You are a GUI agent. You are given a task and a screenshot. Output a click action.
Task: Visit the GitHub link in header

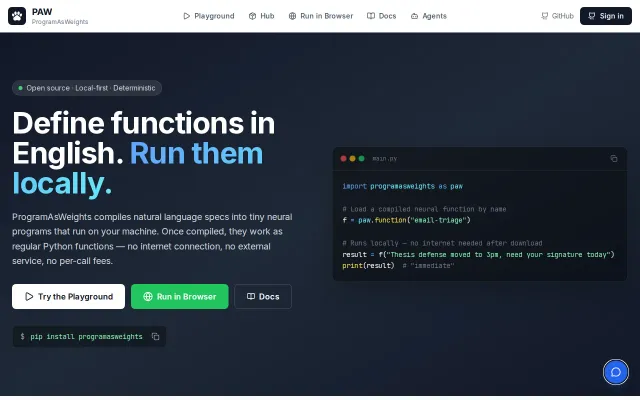(x=557, y=16)
